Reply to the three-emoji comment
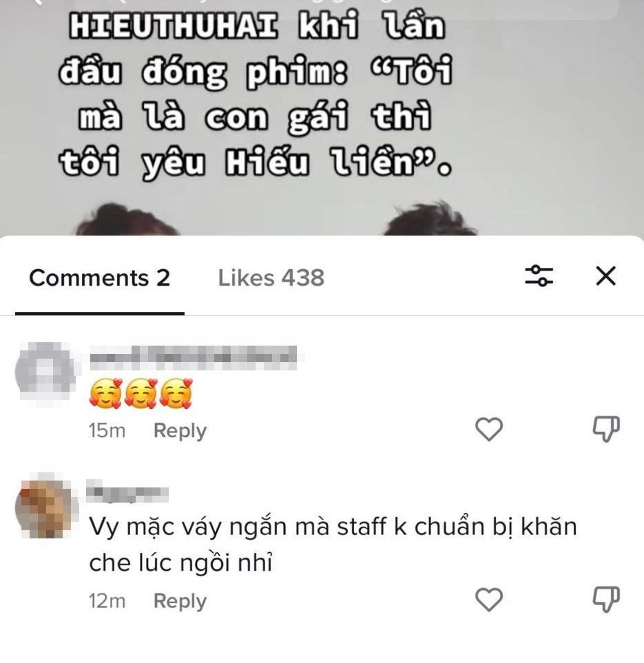This screenshot has height=663, width=644. click(180, 431)
